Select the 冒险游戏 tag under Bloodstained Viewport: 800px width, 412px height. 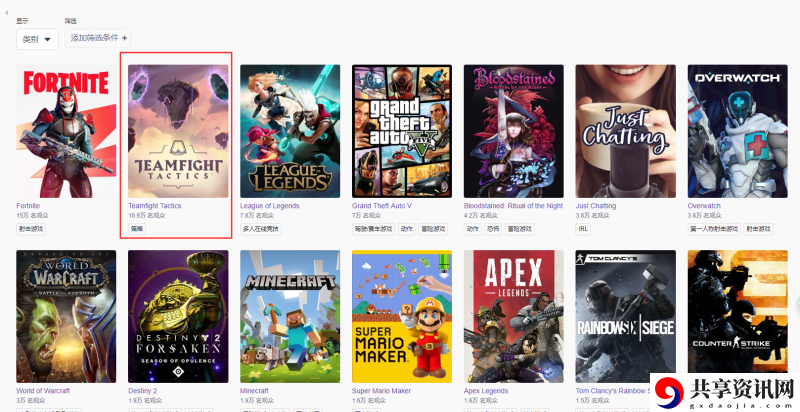[x=519, y=229]
